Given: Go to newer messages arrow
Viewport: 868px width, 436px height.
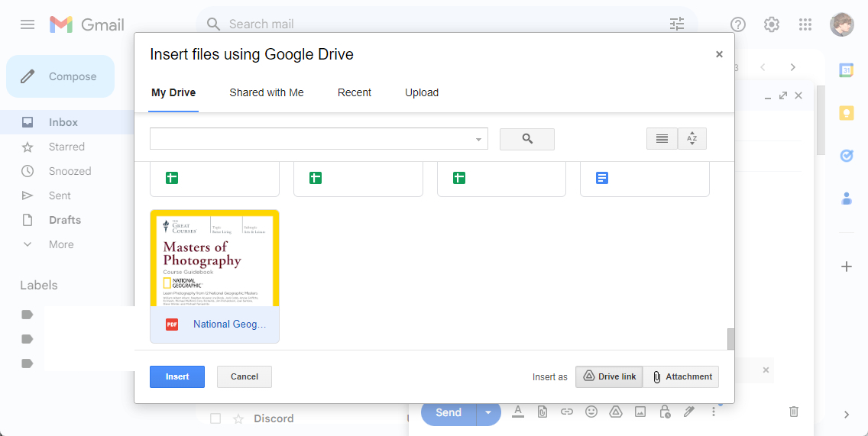Looking at the screenshot, I should point(763,67).
